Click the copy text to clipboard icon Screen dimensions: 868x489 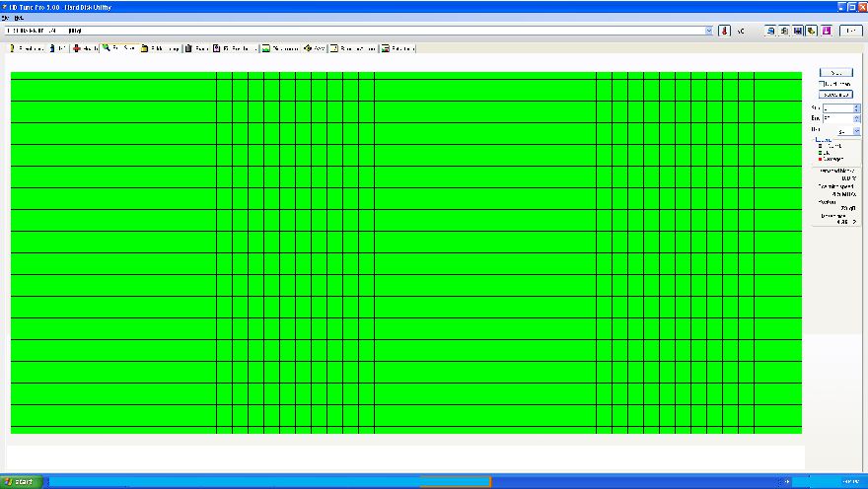point(772,31)
